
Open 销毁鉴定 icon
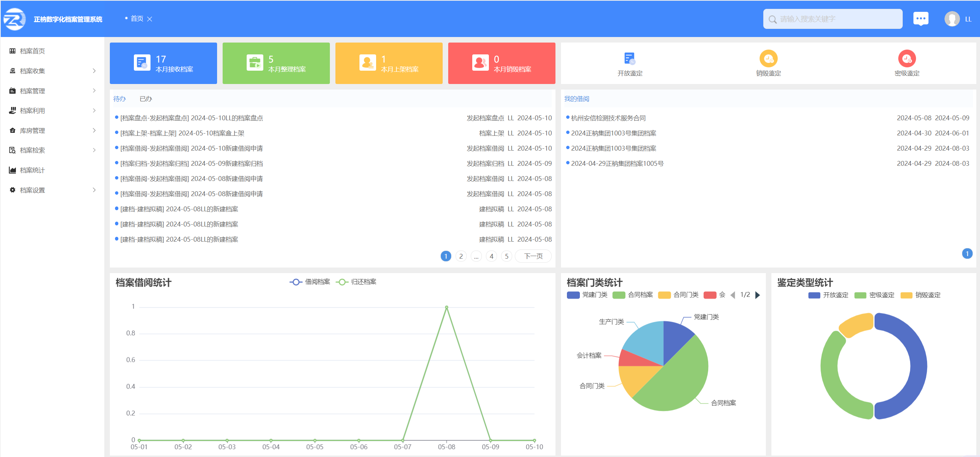pos(768,58)
